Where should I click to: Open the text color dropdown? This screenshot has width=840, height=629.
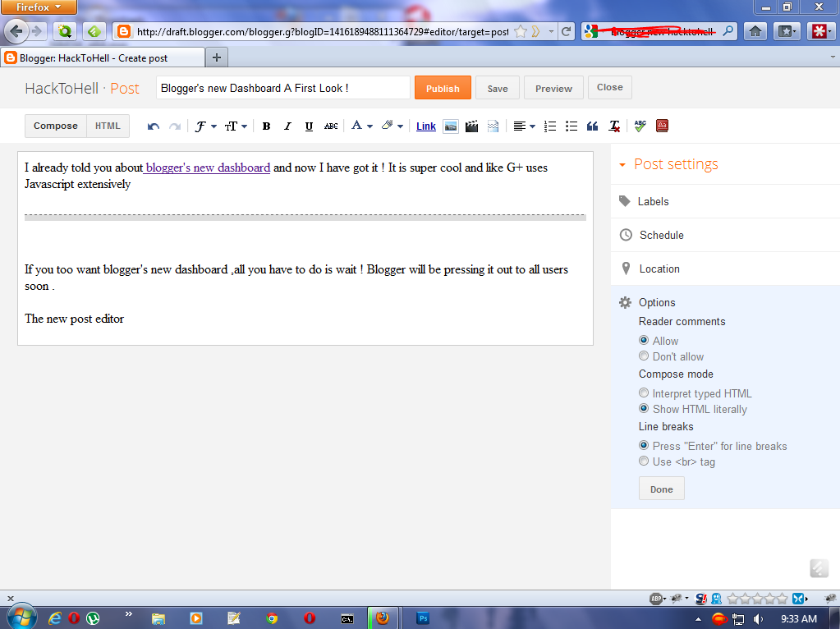[362, 126]
